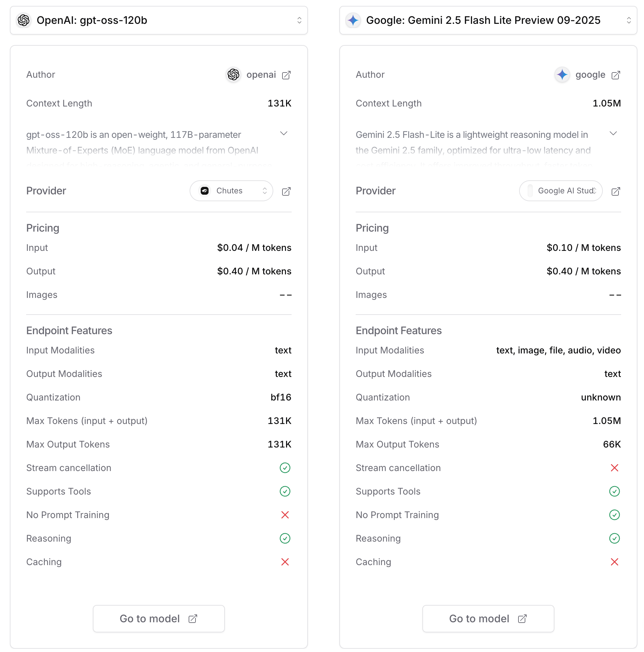Expand the gpt-oss-120b description chevron
The height and width of the screenshot is (652, 644).
click(284, 134)
